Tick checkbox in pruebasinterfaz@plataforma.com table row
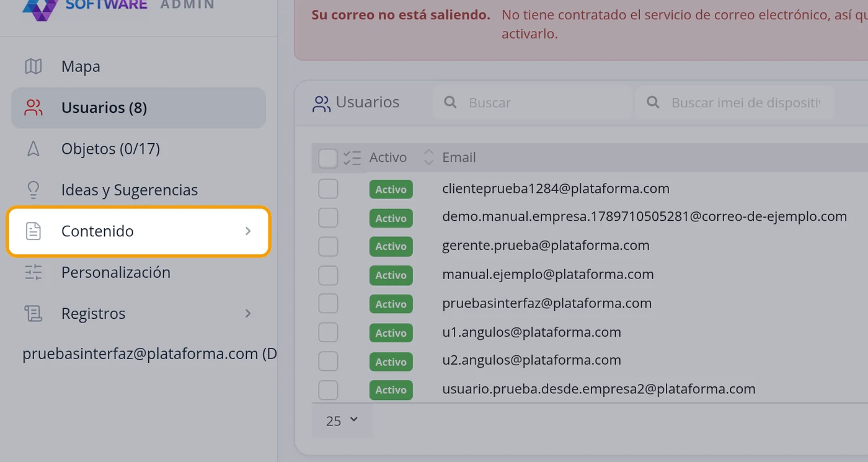868x462 pixels. click(328, 303)
